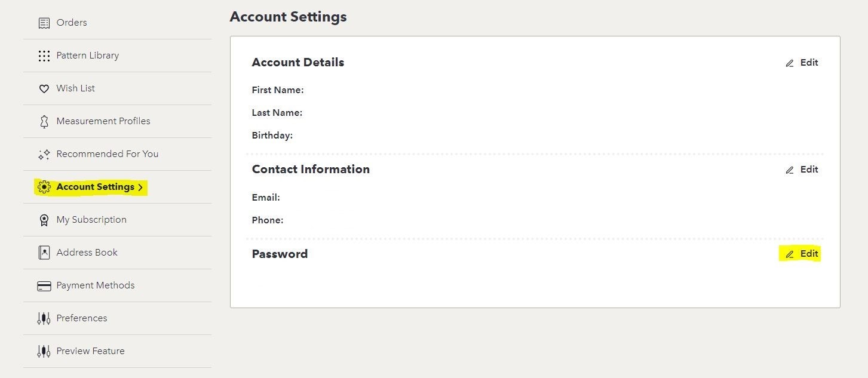Click the Orders receipt icon
This screenshot has height=378, width=868.
click(x=44, y=23)
